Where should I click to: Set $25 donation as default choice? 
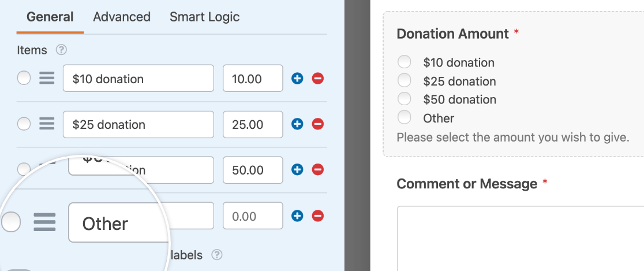(24, 124)
